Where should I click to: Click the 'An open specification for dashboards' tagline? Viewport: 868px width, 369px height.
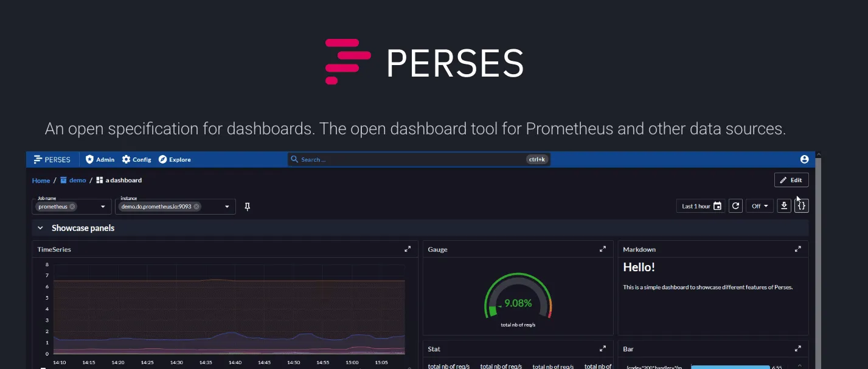pos(415,129)
